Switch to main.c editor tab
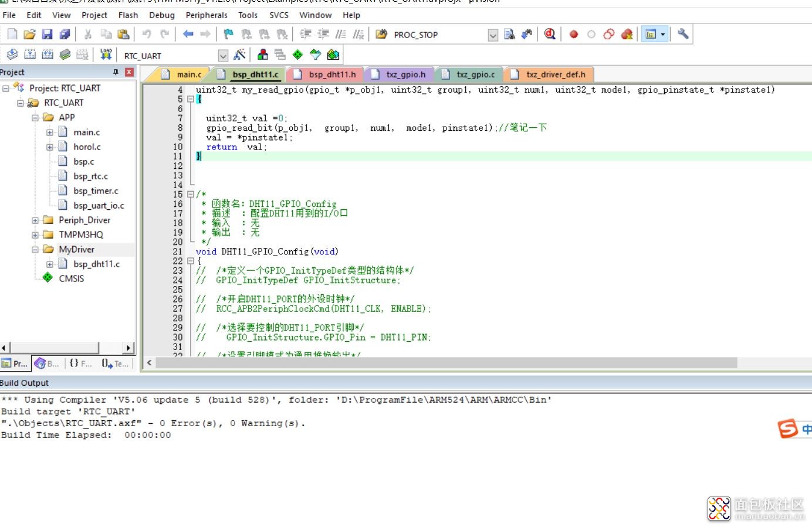Viewport: 812px width, 527px height. coord(181,74)
